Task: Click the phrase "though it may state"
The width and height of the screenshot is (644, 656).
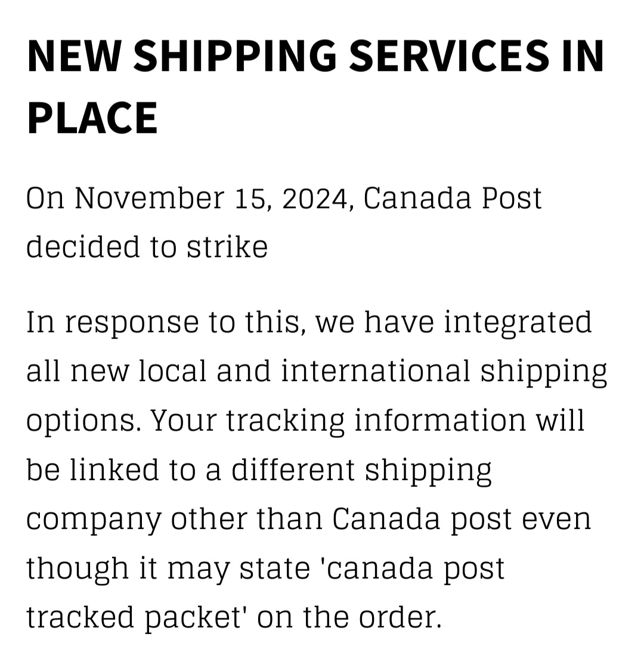Action: tap(168, 570)
